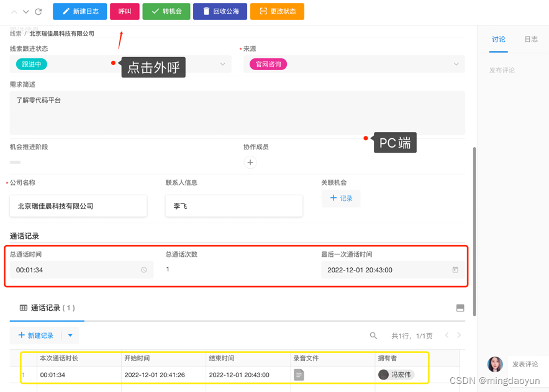
Task: Open calendar icon in 最后一次通话时间 field
Action: [455, 270]
